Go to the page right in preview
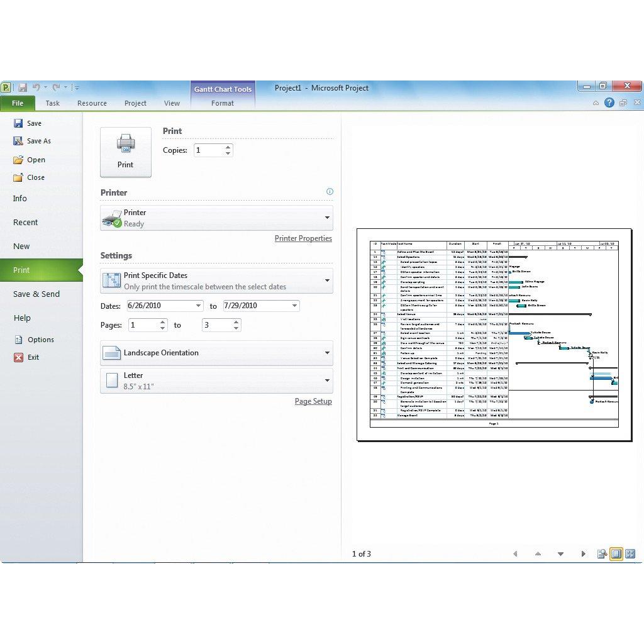The height and width of the screenshot is (644, 644). (x=583, y=554)
